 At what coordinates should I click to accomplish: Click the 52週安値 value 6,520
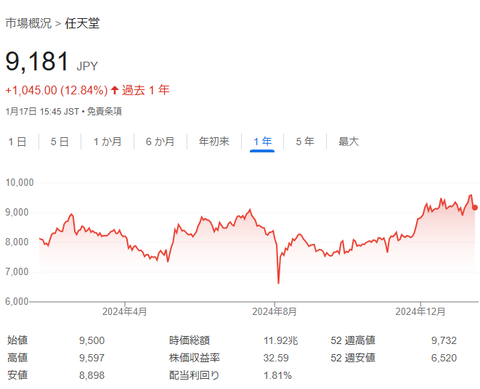[x=444, y=358]
